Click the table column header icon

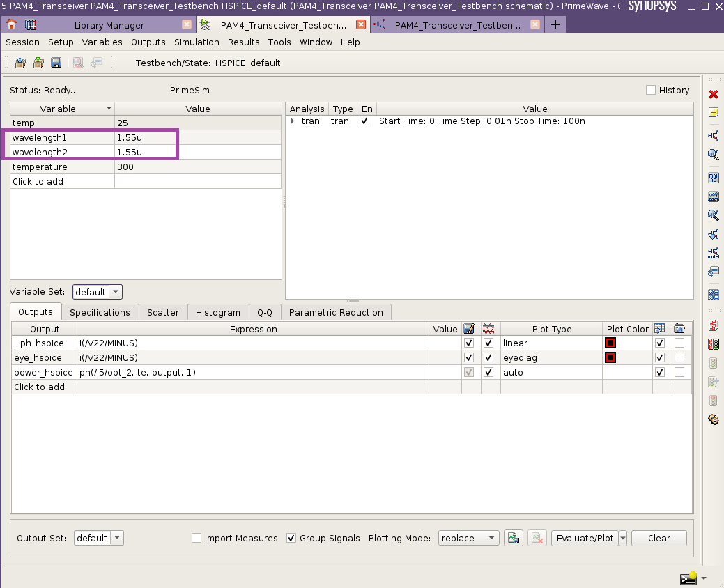pyautogui.click(x=660, y=329)
